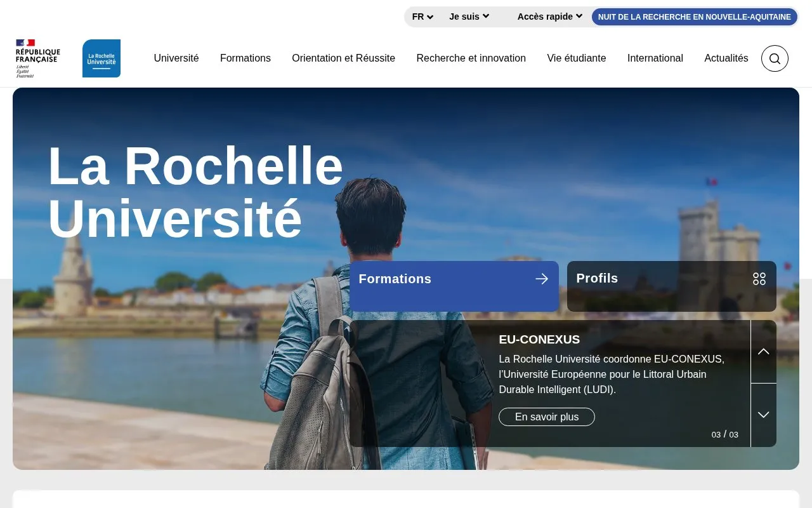Expand the FR language dropdown
Screen dimensions: 812x508
(422, 17)
